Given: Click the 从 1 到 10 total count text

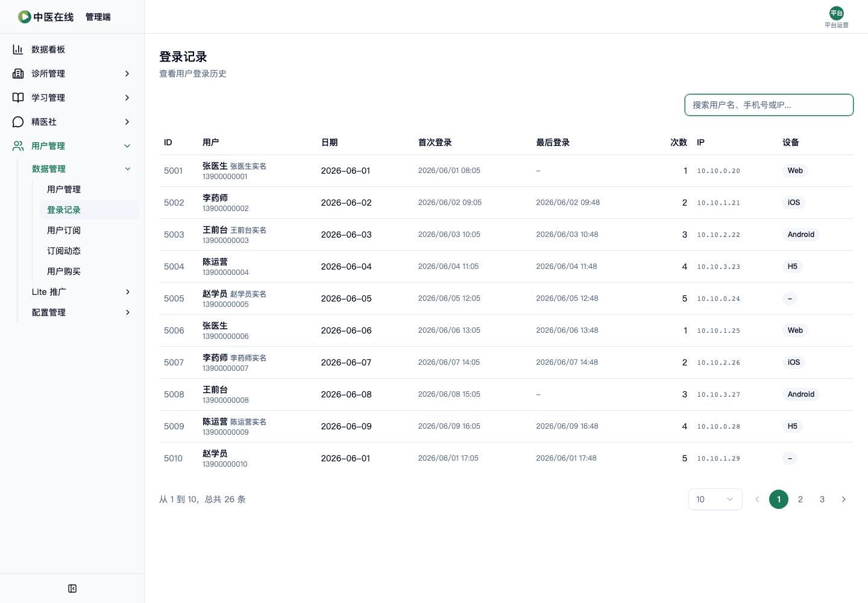Looking at the screenshot, I should click(x=203, y=499).
